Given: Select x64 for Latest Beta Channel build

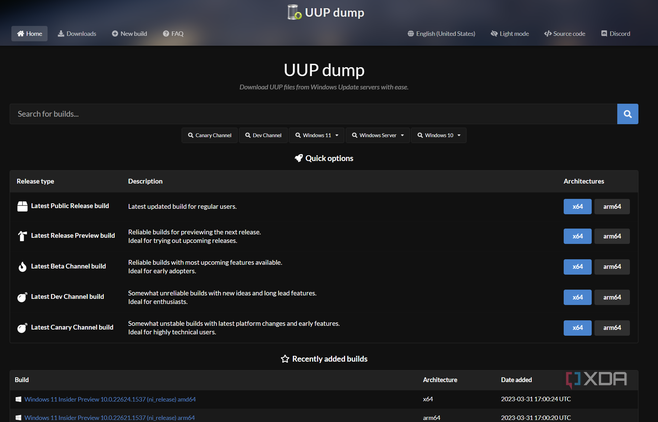Looking at the screenshot, I should (x=577, y=267).
